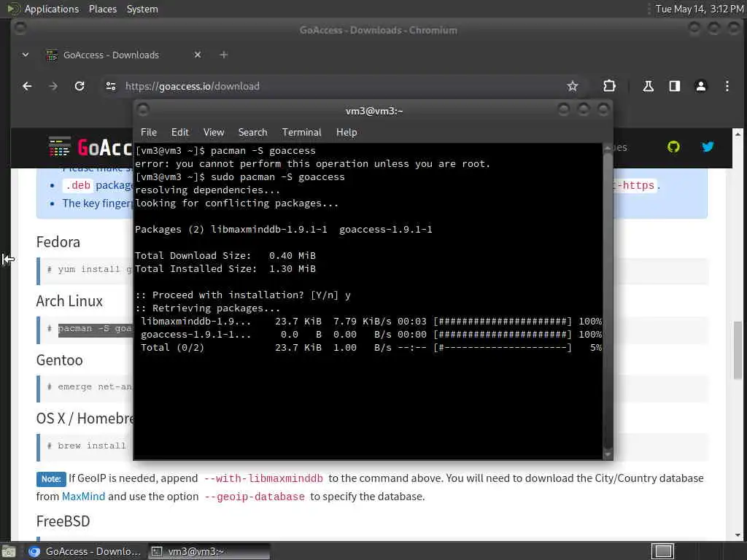Click the --with-libmaxminddb option text
The image size is (747, 560).
[263, 478]
